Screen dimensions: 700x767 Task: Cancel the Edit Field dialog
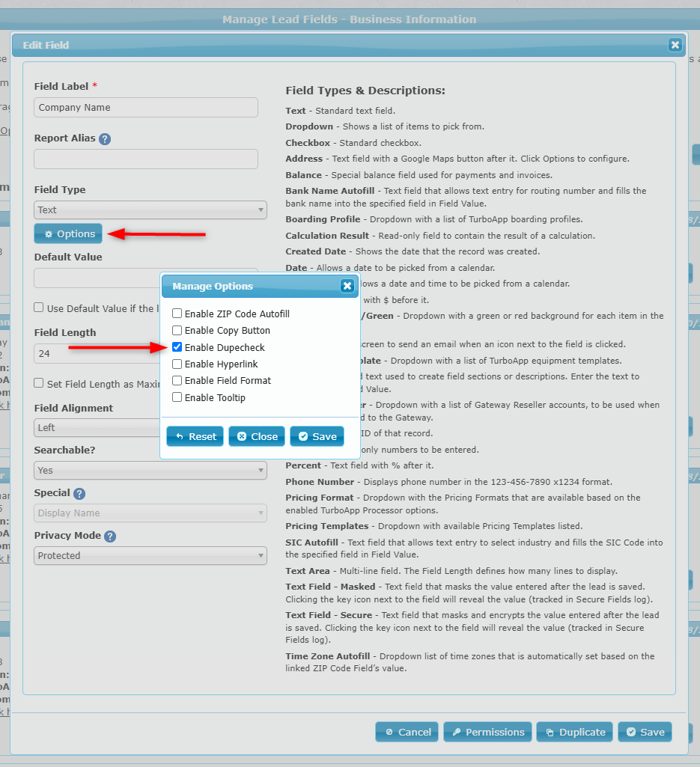tap(407, 732)
